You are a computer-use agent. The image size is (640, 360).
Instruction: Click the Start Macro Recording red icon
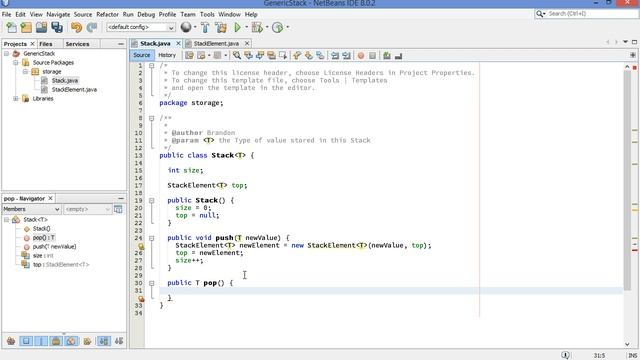click(361, 55)
